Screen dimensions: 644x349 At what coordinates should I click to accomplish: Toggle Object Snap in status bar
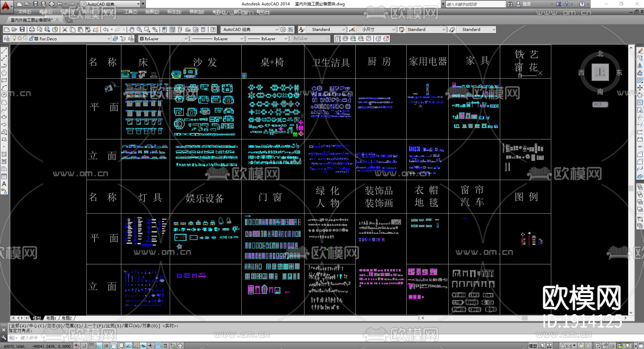click(114, 345)
